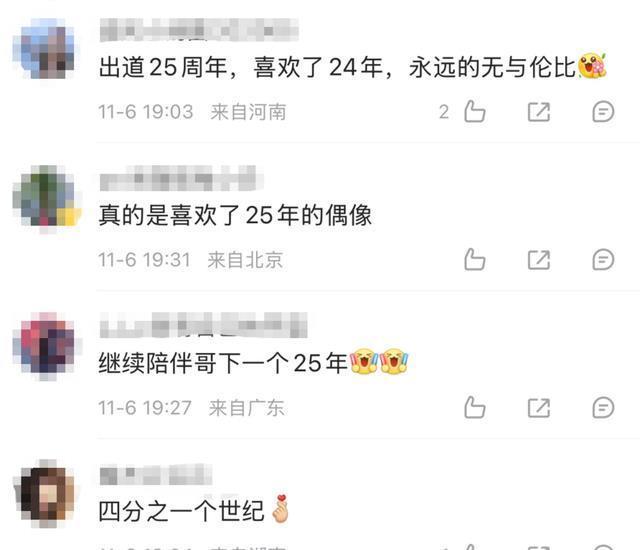Click the like count 2 on first comment
The width and height of the screenshot is (640, 550).
pyautogui.click(x=444, y=112)
